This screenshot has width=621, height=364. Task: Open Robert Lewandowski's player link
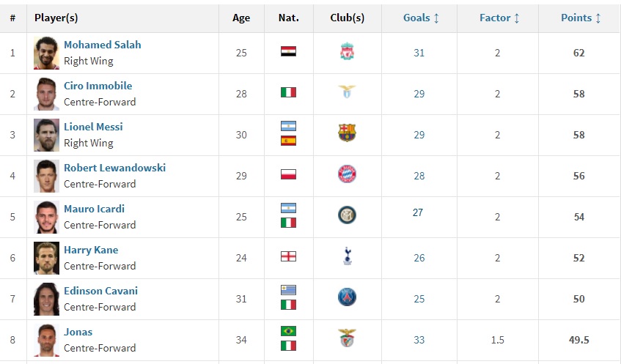(115, 168)
